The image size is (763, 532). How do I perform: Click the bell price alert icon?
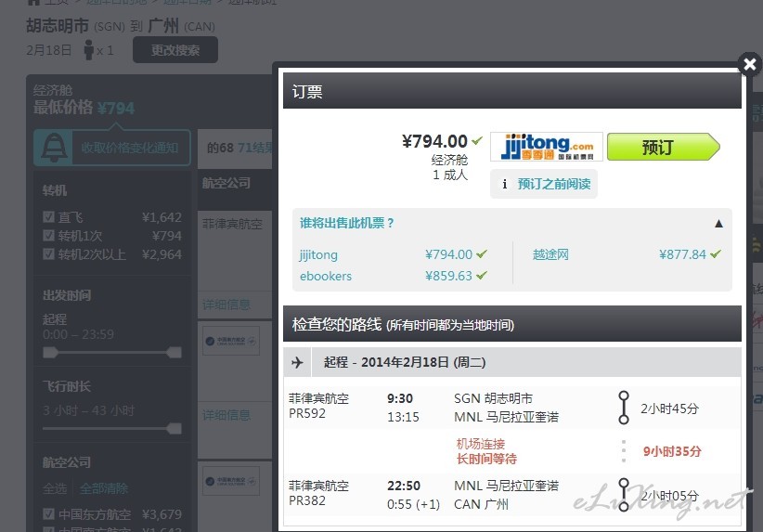click(x=54, y=148)
